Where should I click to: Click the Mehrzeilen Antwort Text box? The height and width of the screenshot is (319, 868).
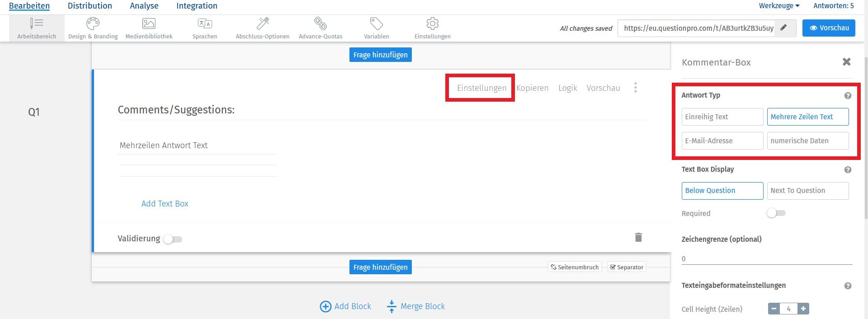coord(198,145)
